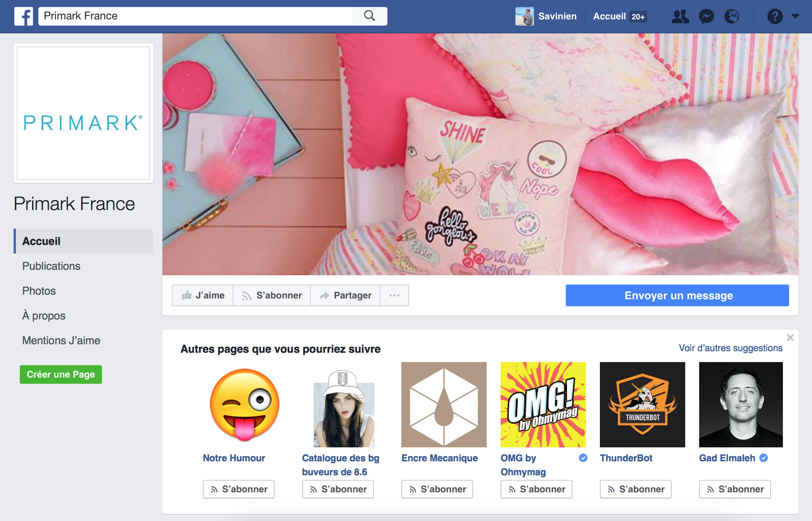Image resolution: width=812 pixels, height=521 pixels.
Task: Click the verified badge beside Gad Elmaleh
Action: click(764, 458)
